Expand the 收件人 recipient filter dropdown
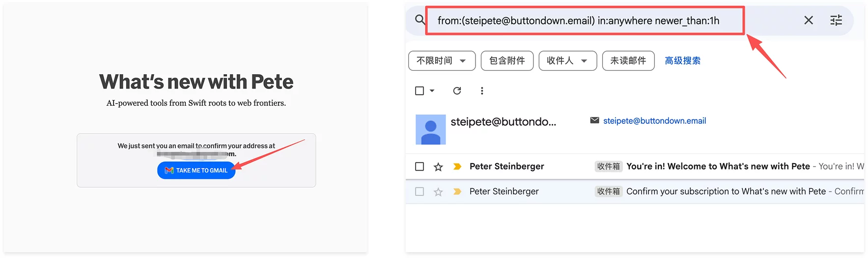This screenshot has width=868, height=258. [x=567, y=61]
